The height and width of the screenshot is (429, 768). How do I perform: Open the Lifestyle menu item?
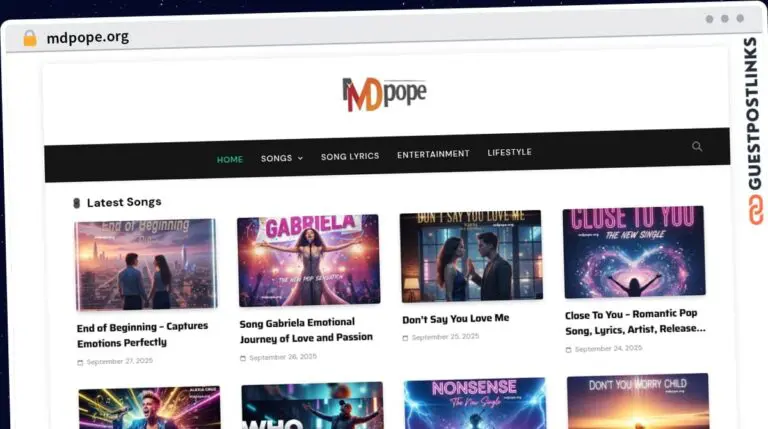(509, 152)
